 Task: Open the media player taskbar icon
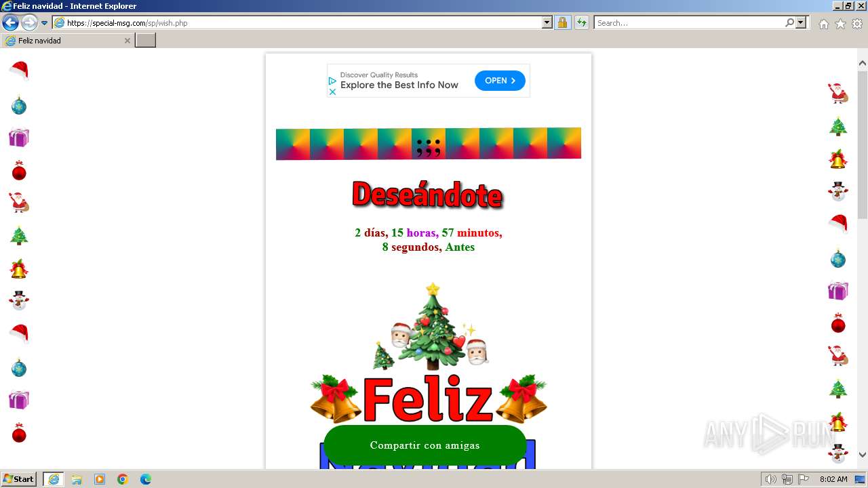pyautogui.click(x=100, y=479)
